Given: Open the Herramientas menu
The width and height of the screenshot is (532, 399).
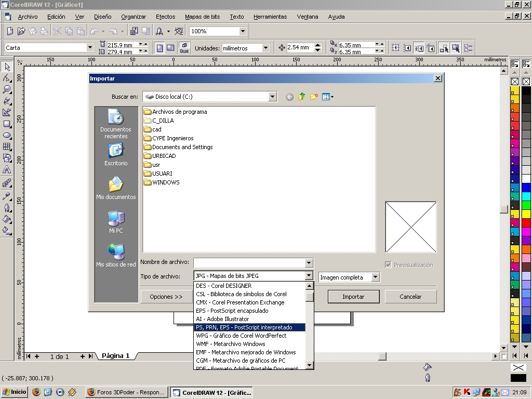Looking at the screenshot, I should [x=270, y=17].
